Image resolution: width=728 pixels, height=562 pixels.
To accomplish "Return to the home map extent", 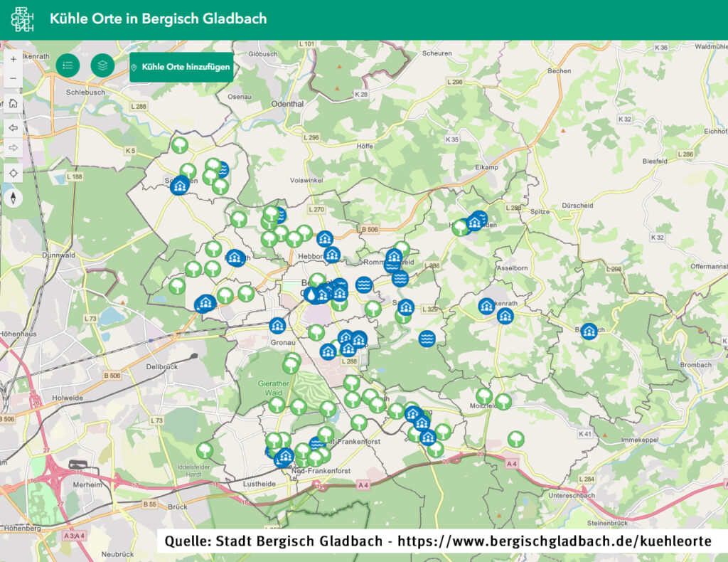I will click(13, 103).
